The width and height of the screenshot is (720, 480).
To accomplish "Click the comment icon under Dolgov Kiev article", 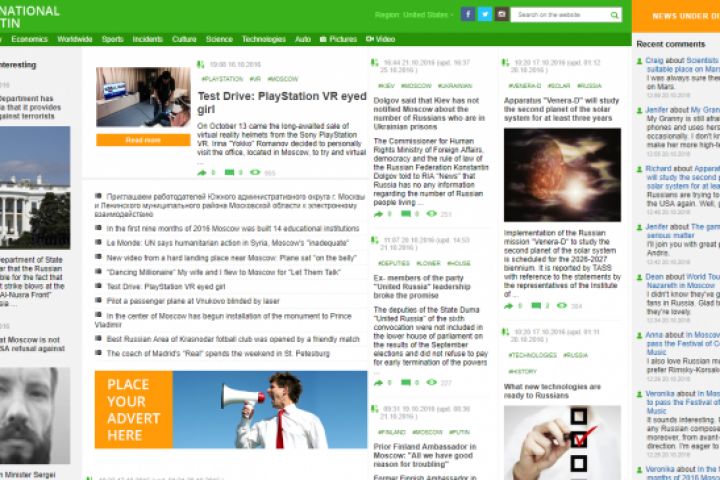I will (x=405, y=214).
